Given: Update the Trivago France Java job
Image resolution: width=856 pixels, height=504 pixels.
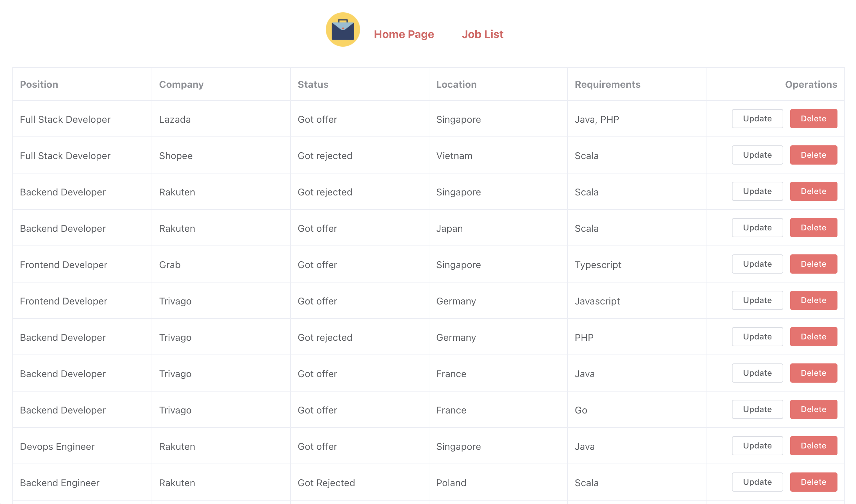Looking at the screenshot, I should click(x=757, y=373).
